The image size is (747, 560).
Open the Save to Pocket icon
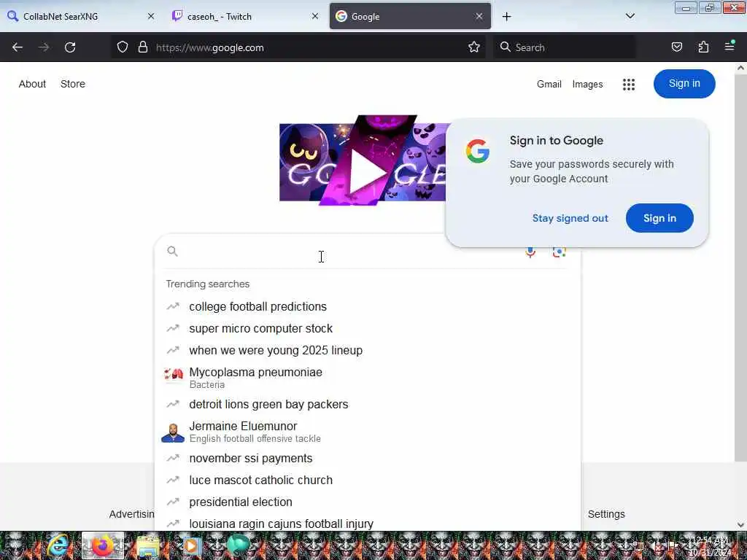(x=676, y=47)
